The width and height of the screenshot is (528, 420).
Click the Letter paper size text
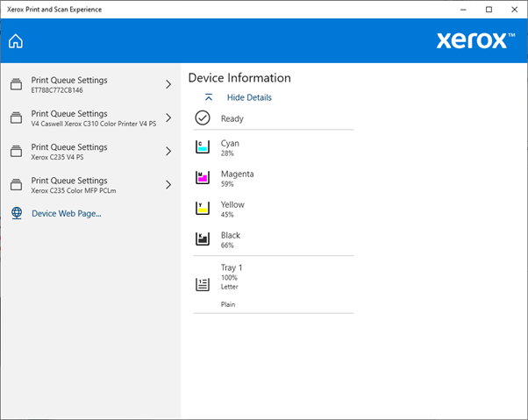(x=229, y=287)
